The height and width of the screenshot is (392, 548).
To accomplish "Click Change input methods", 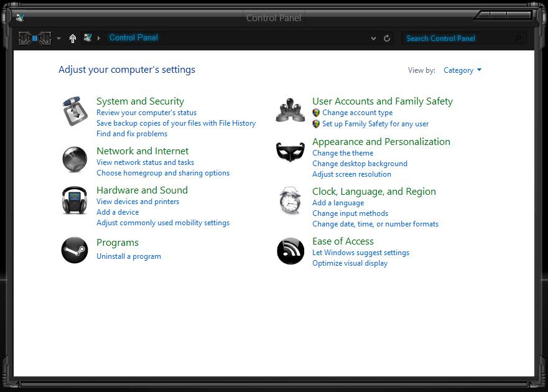I will click(x=350, y=213).
